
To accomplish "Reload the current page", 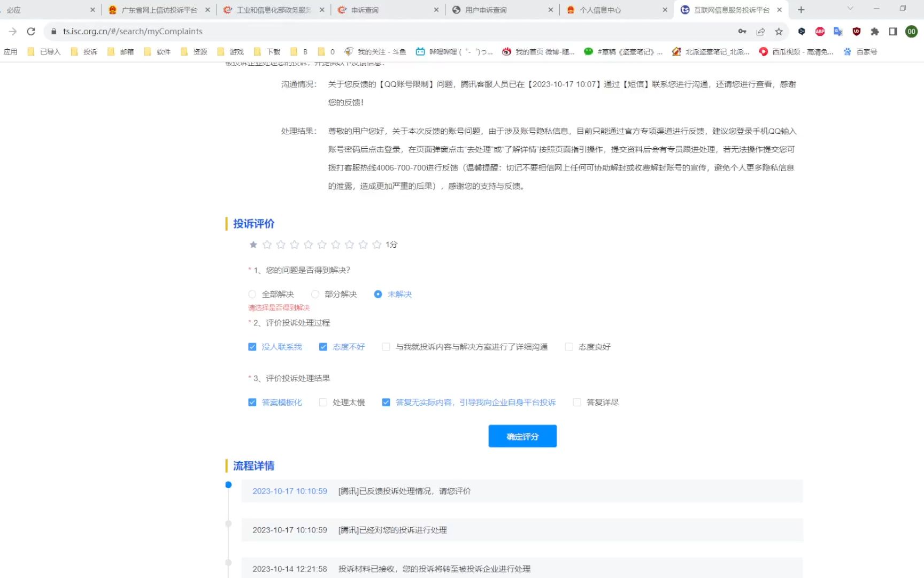I will coord(31,32).
